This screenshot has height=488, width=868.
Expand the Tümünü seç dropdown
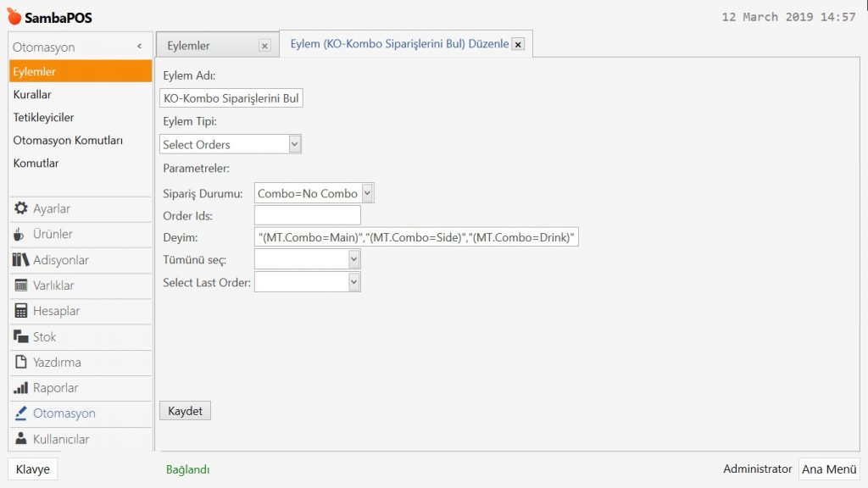coord(354,259)
